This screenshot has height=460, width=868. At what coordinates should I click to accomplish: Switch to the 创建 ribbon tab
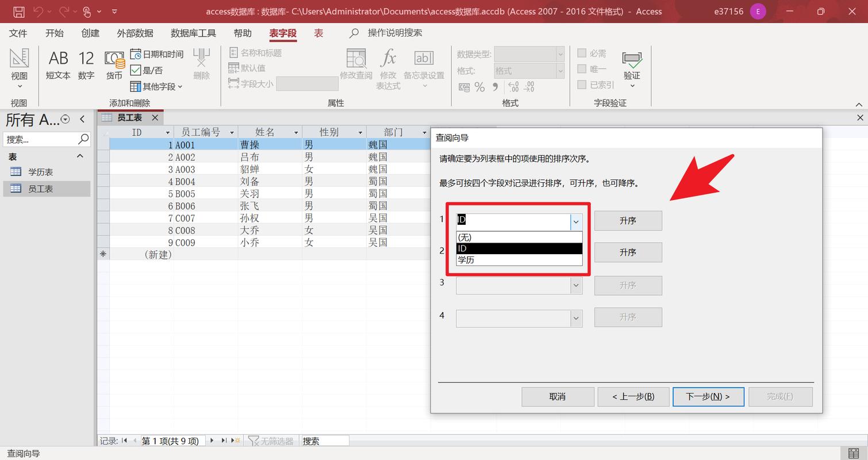(x=90, y=33)
